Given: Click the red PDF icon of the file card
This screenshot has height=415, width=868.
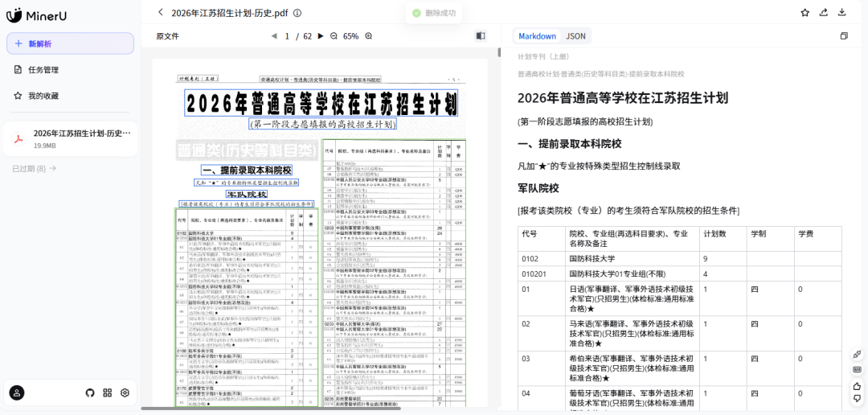Looking at the screenshot, I should pyautogui.click(x=18, y=138).
